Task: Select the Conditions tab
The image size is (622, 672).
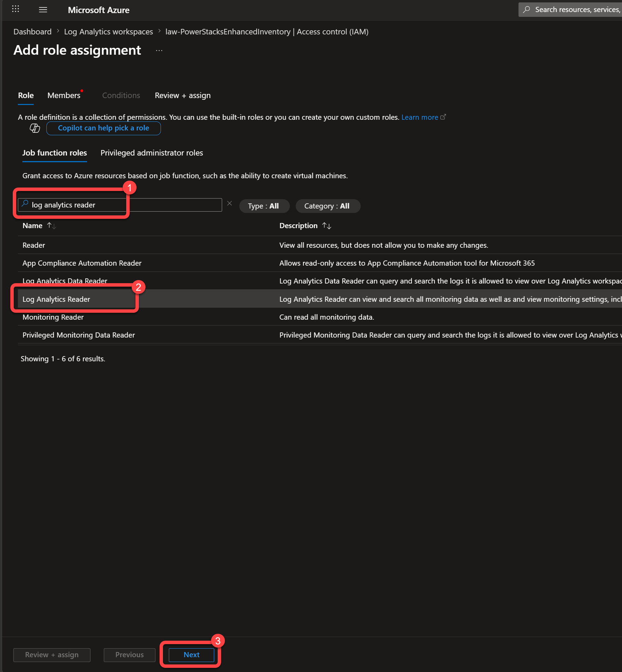Action: coord(121,95)
